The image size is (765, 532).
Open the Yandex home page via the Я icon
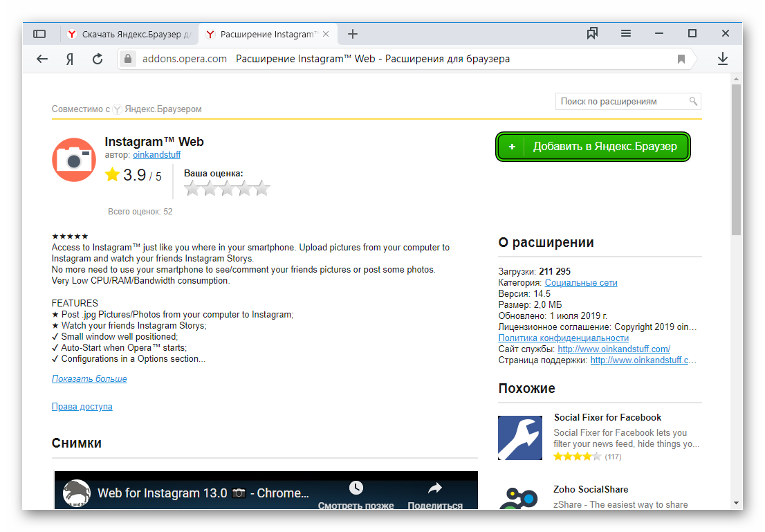tap(70, 59)
